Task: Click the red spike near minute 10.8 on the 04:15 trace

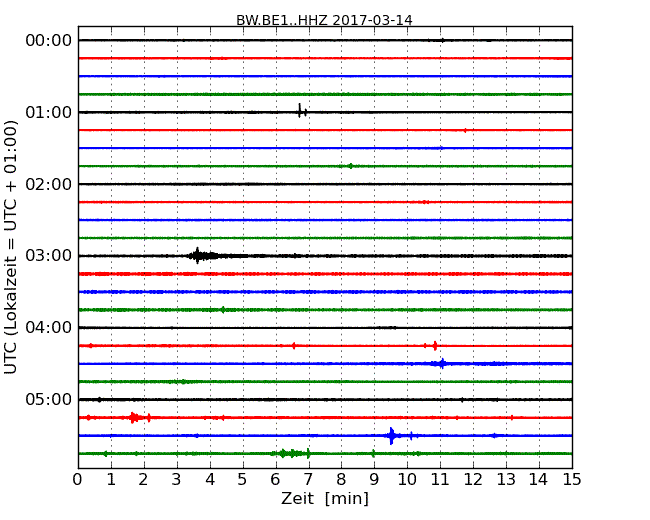Action: pos(435,345)
